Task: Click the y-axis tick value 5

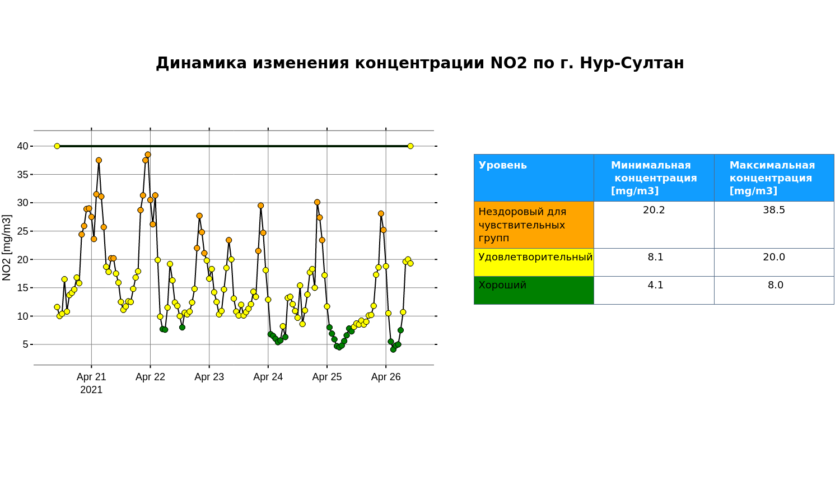Action: [25, 344]
